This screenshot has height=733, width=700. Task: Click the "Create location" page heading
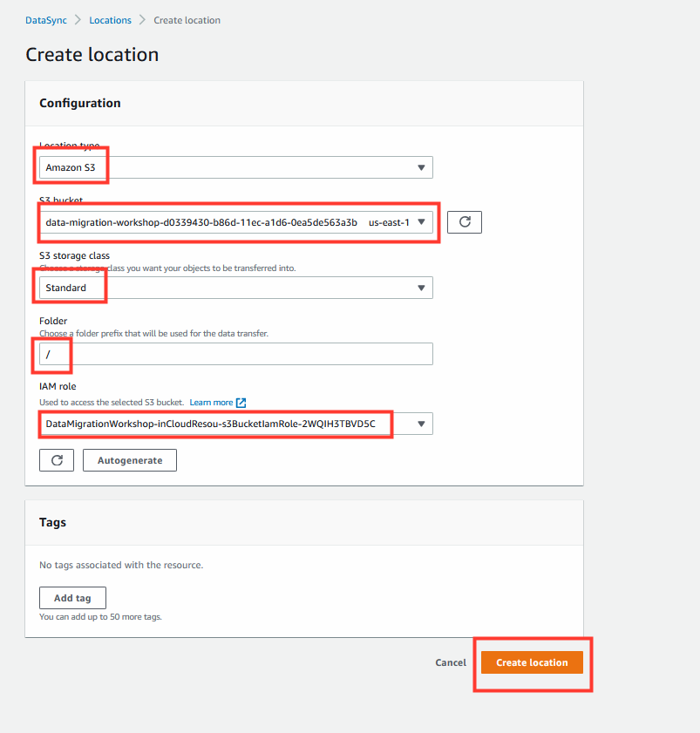(x=92, y=55)
